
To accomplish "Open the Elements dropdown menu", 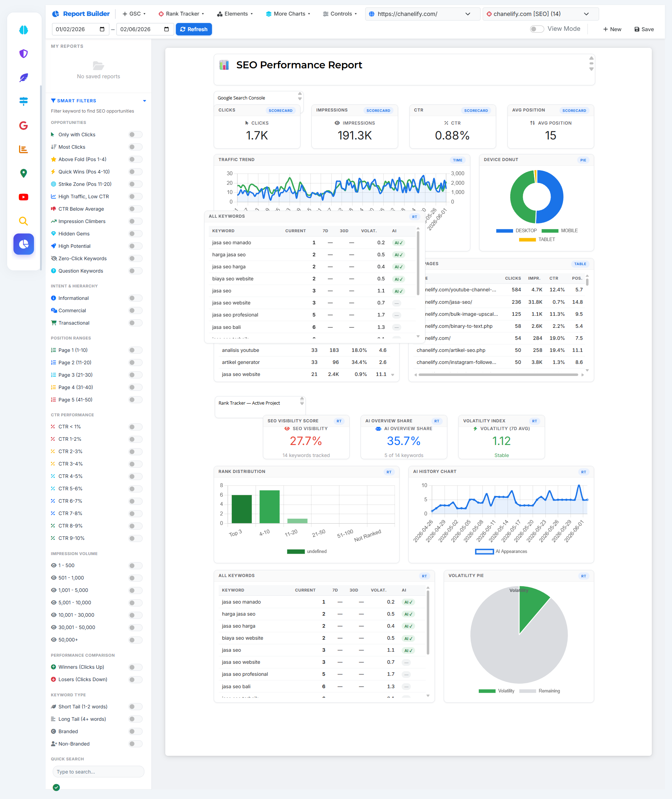I will tap(235, 14).
